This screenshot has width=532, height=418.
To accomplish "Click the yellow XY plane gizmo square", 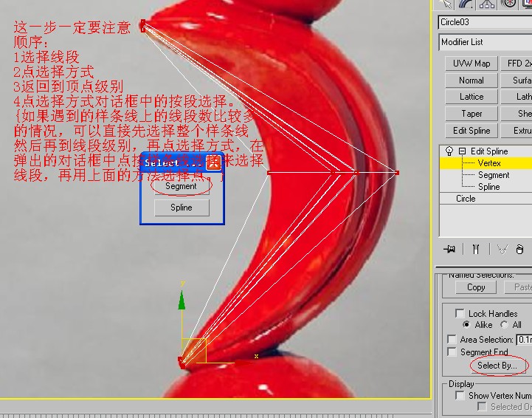I will (x=194, y=351).
